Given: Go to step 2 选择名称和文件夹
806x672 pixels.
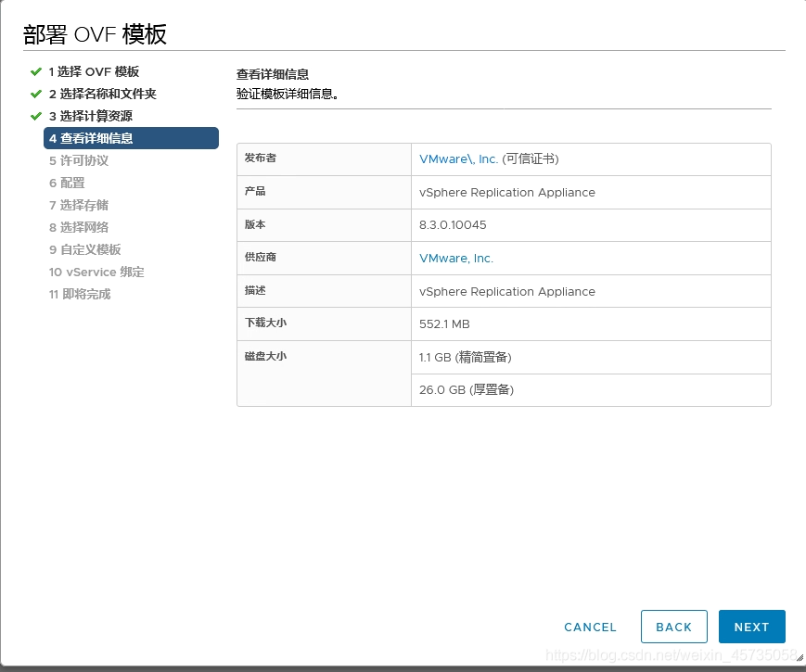Looking at the screenshot, I should coord(103,94).
